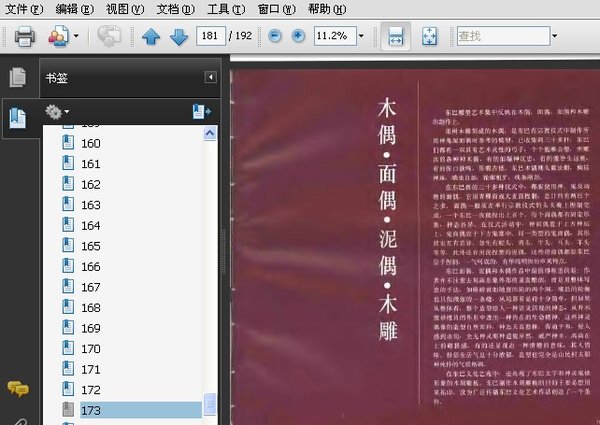The image size is (600, 425).
Task: Open dropdown arrow beside the collaborate icon
Action: (x=76, y=36)
